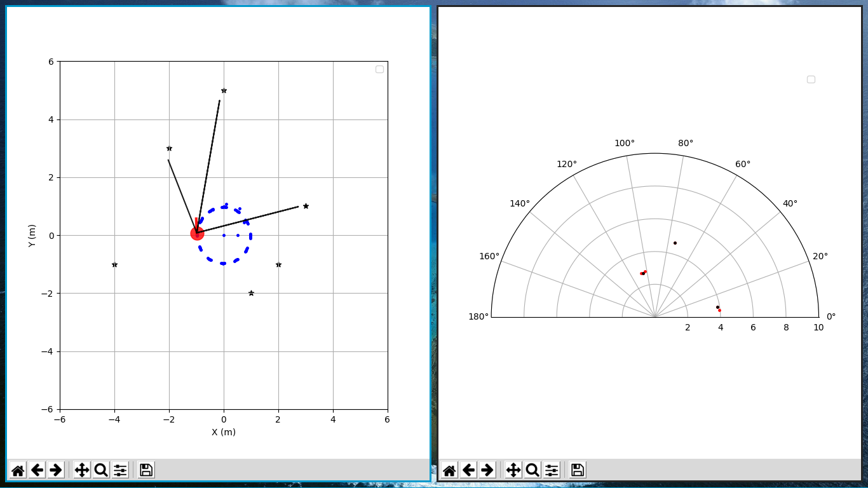Select the Pan tool in right polar plot
The width and height of the screenshot is (868, 488).
[x=513, y=470]
